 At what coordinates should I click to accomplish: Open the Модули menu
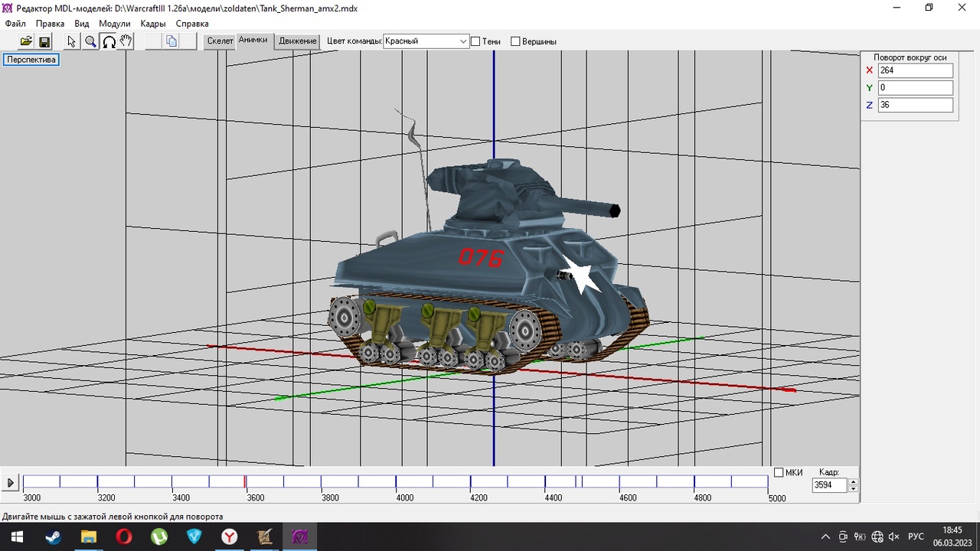pyautogui.click(x=115, y=24)
